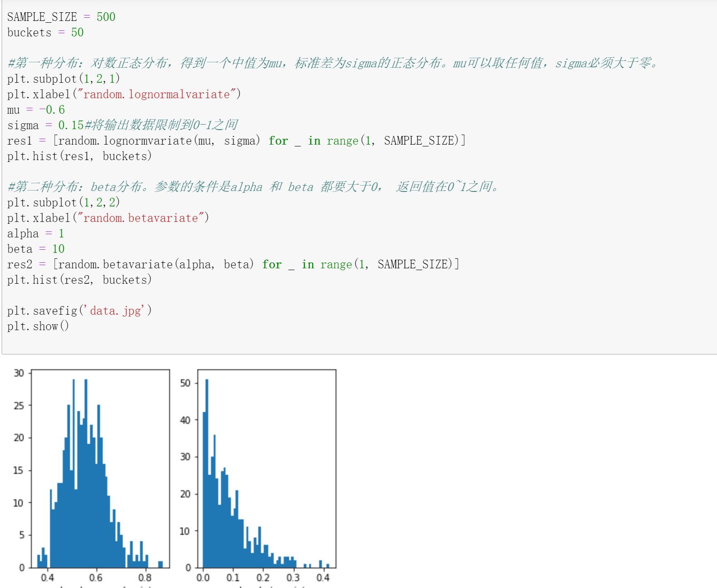The width and height of the screenshot is (717, 588).
Task: Click the alpha = 1 line
Action: click(x=35, y=233)
